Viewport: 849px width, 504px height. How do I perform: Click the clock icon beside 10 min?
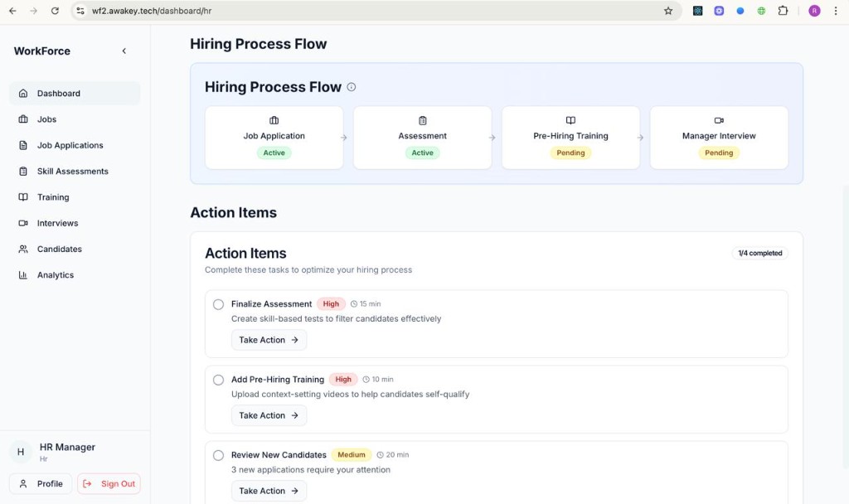(x=366, y=380)
